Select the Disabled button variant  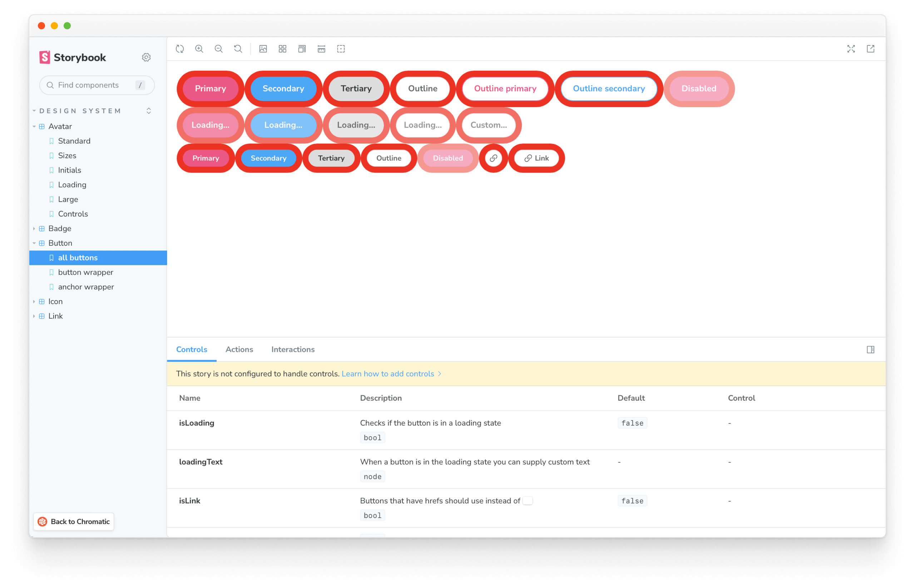(x=699, y=88)
